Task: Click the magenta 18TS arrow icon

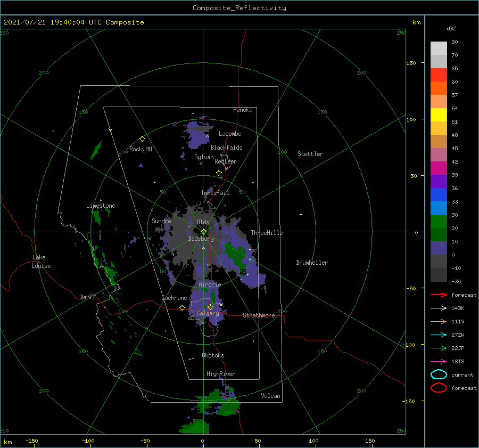Action: click(439, 362)
